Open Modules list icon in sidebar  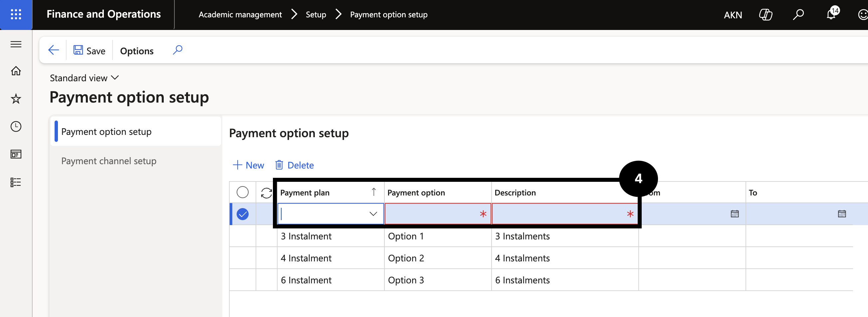coord(16,182)
